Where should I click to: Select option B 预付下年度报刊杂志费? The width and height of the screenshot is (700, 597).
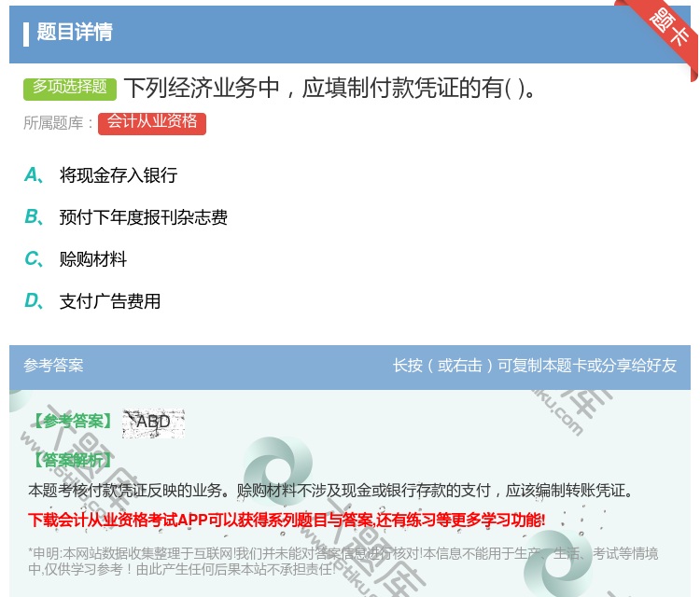tap(126, 216)
